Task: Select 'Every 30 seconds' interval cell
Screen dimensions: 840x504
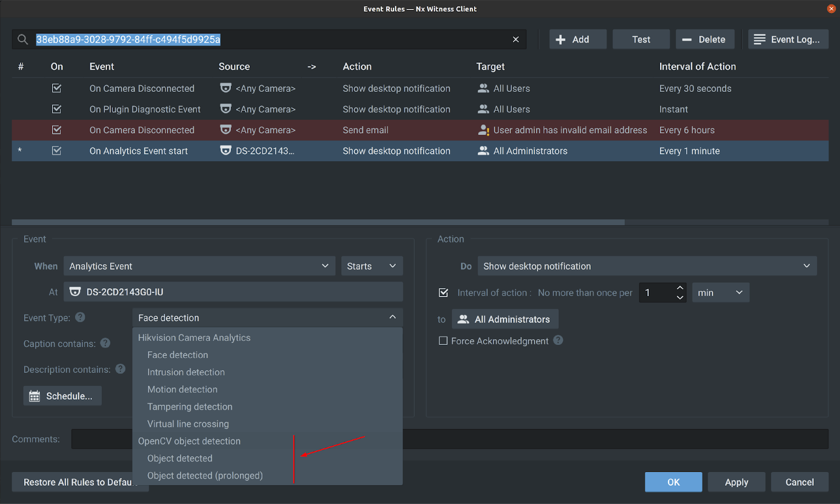Action: pyautogui.click(x=695, y=88)
